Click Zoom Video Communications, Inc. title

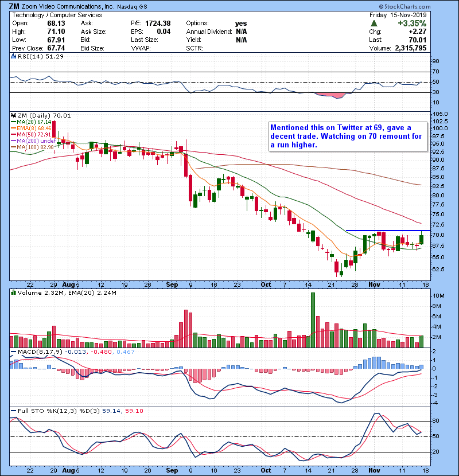(x=68, y=6)
